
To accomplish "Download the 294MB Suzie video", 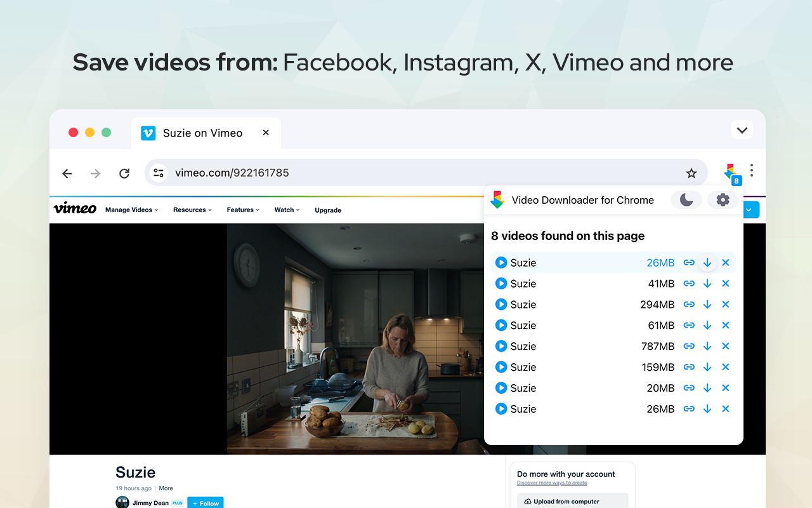I will point(707,305).
